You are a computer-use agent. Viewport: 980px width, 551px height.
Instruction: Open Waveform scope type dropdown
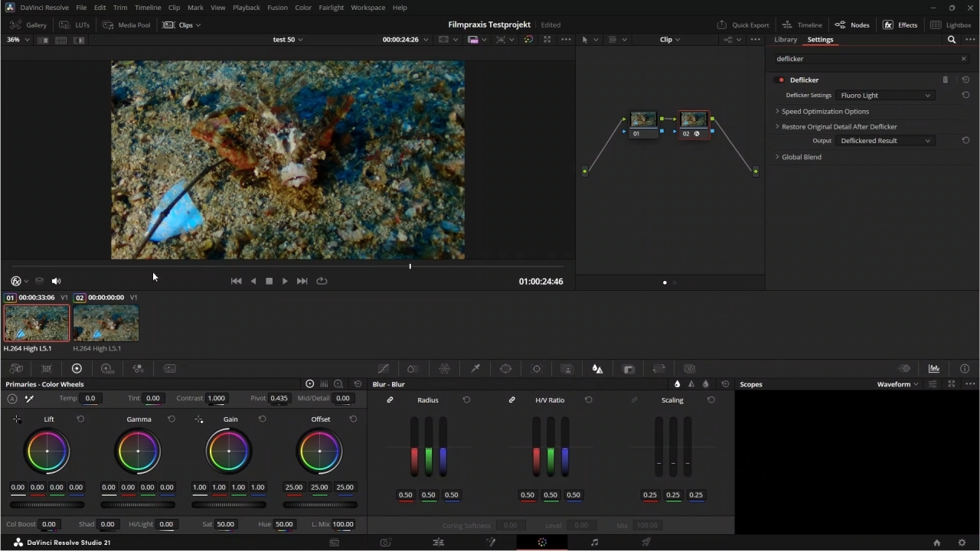(x=898, y=384)
